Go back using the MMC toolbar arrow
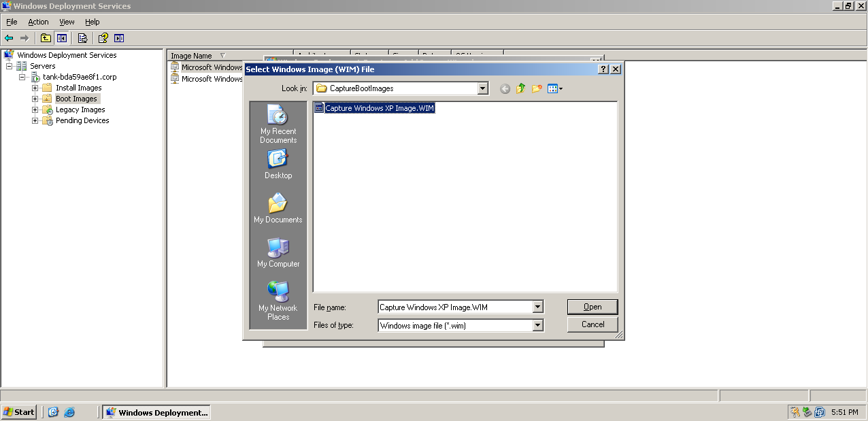Screen dimensions: 868x421 tap(9, 38)
